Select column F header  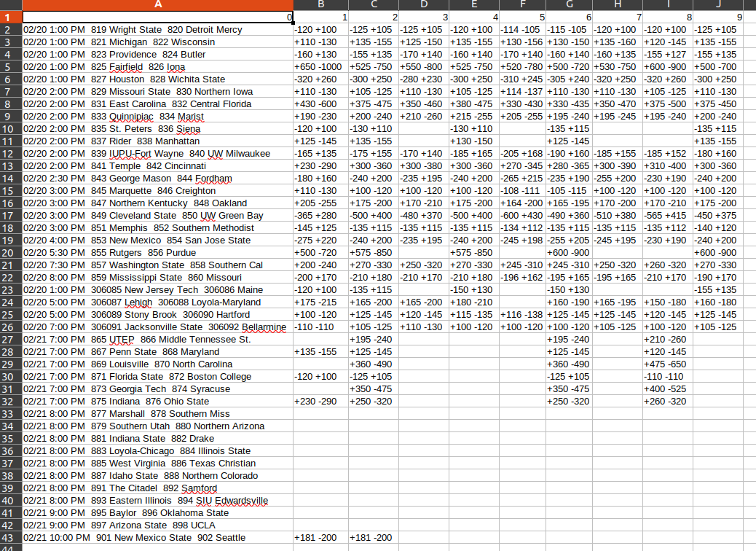(x=522, y=5)
